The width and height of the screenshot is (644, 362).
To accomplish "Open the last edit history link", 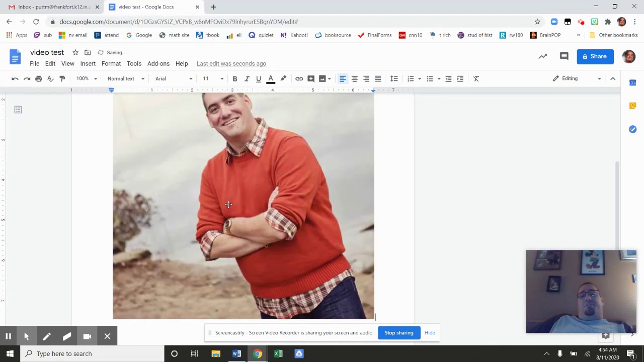I will point(231,63).
